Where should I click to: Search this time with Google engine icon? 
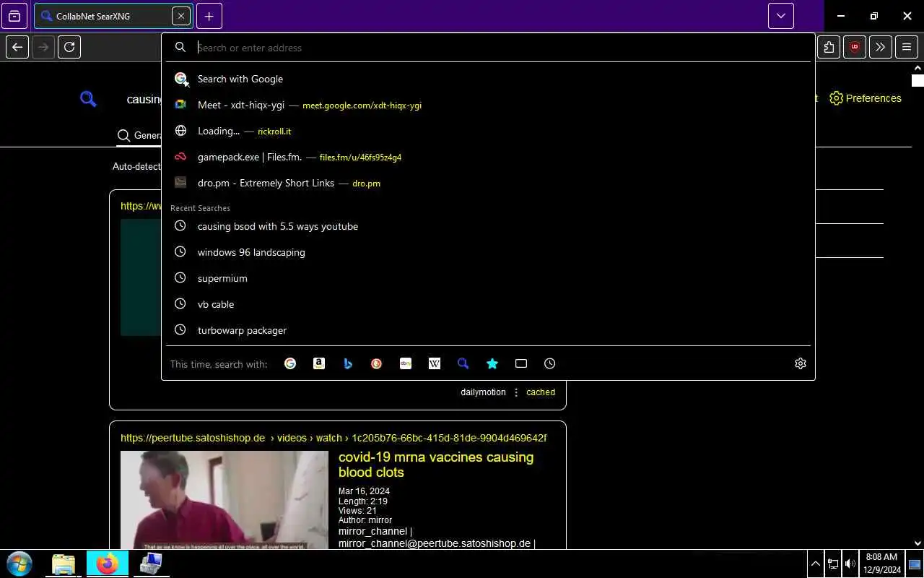click(290, 363)
